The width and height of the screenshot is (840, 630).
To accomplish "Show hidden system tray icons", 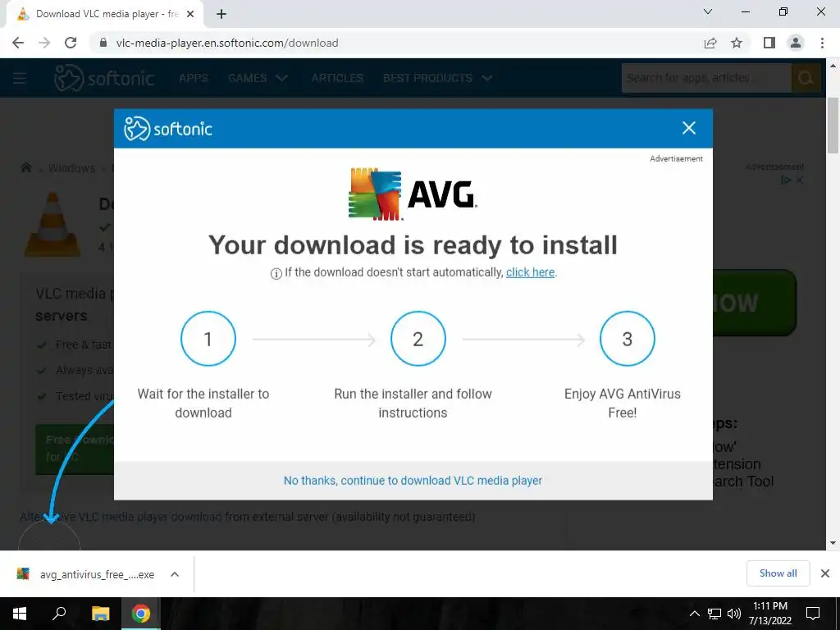I will 694,614.
